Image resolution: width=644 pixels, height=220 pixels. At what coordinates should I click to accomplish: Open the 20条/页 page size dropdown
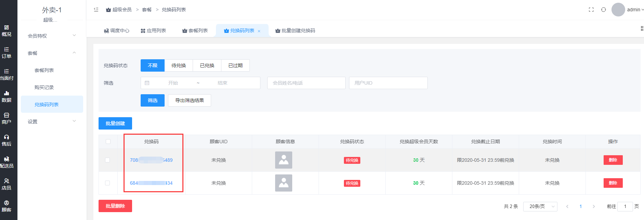tap(540, 206)
